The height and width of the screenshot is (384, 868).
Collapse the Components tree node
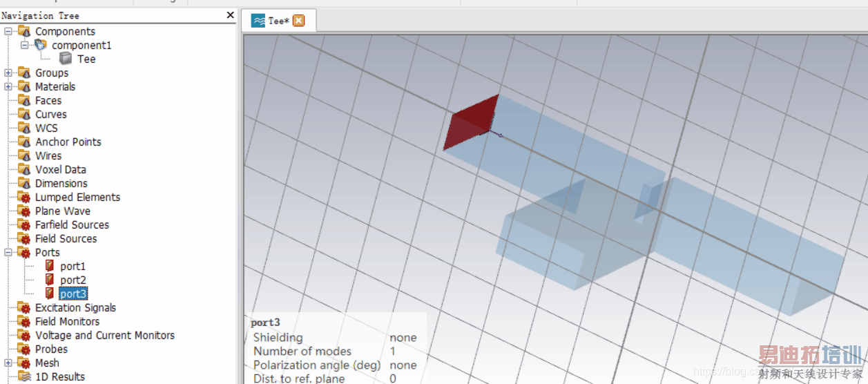click(x=8, y=31)
